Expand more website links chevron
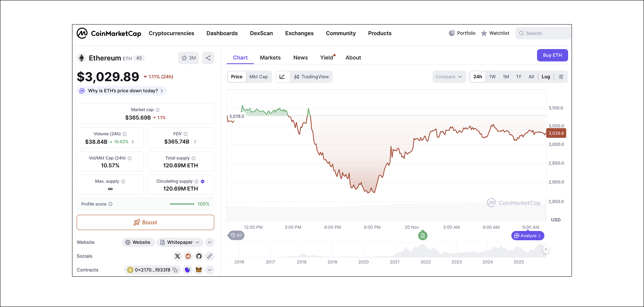 [210, 242]
